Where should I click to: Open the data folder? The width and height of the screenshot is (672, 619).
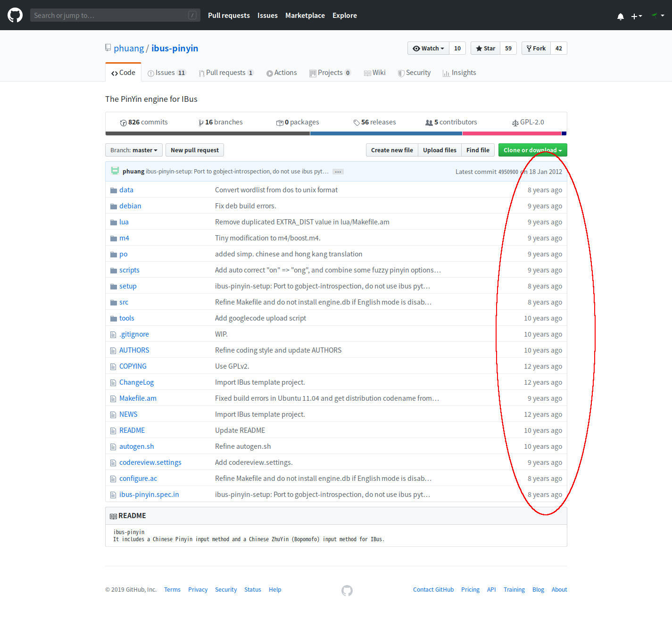pyautogui.click(x=126, y=190)
